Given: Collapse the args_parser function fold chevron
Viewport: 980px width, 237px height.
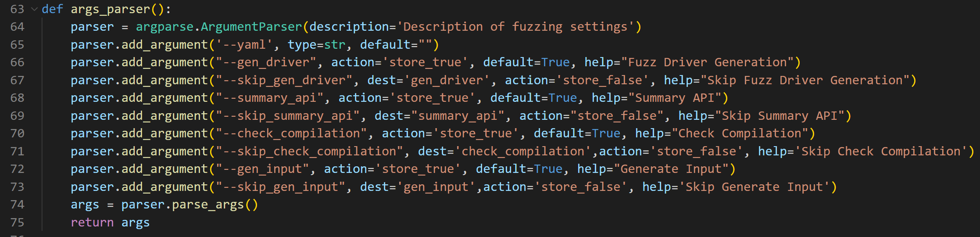Looking at the screenshot, I should (x=34, y=9).
